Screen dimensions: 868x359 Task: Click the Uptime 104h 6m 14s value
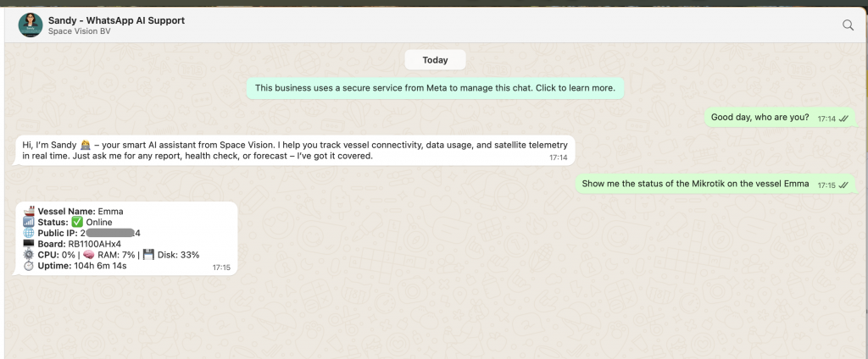pos(100,266)
